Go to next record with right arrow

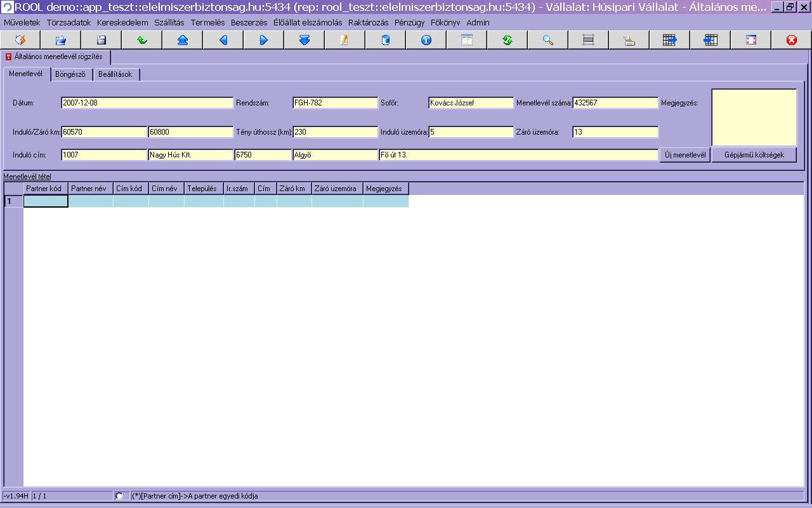click(x=264, y=40)
